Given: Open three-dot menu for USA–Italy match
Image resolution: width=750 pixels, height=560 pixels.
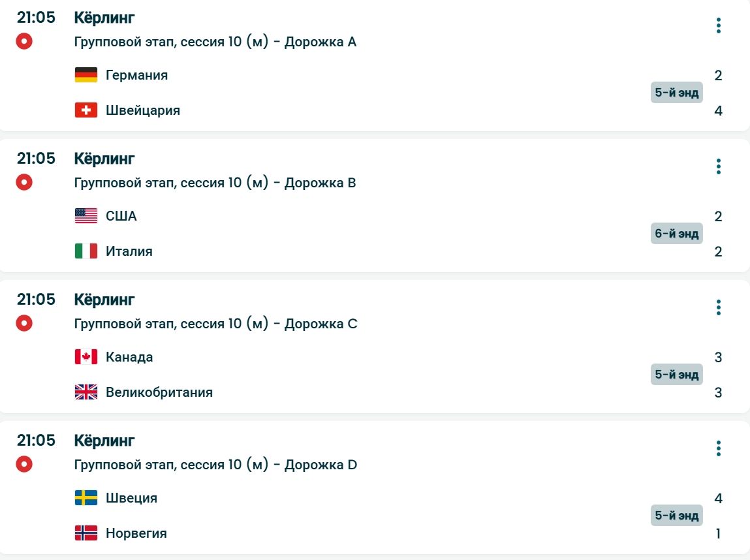Looking at the screenshot, I should click(x=718, y=167).
